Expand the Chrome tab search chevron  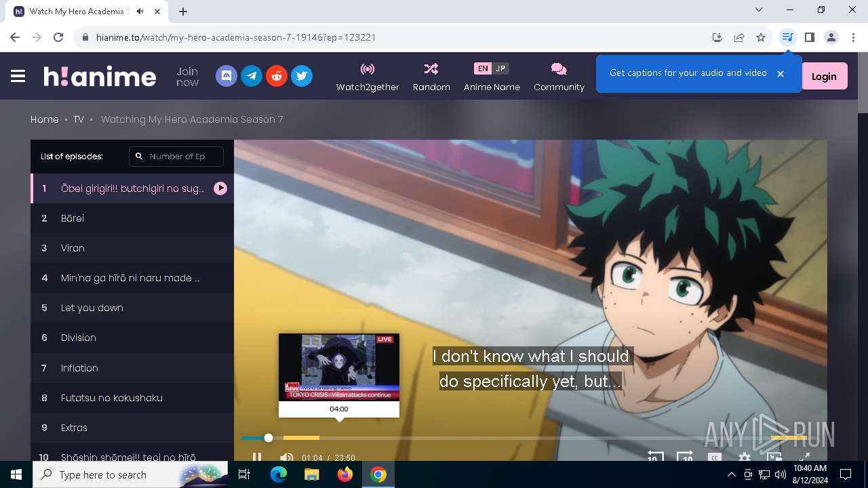(x=759, y=9)
